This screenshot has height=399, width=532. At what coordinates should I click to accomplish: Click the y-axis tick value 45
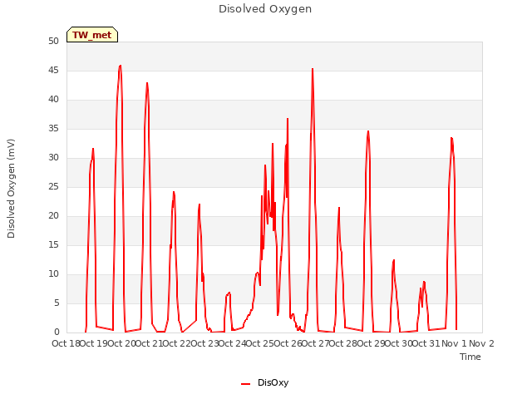tap(53, 71)
